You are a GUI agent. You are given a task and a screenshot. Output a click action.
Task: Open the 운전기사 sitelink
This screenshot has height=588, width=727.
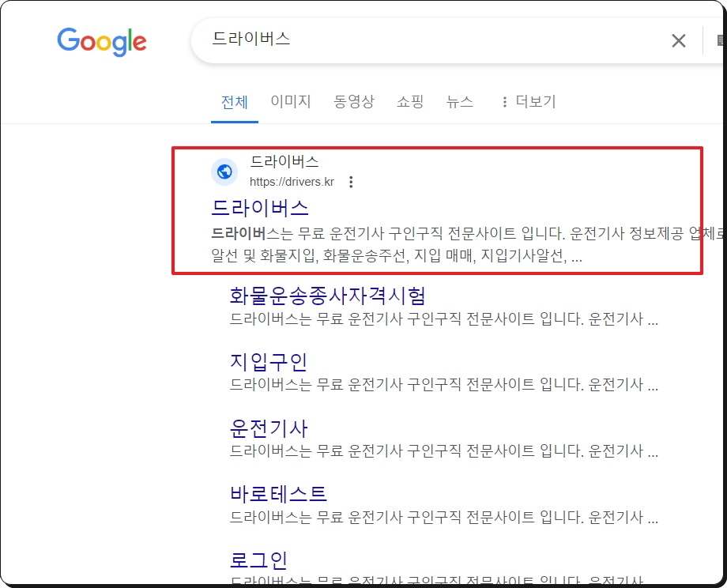269,428
